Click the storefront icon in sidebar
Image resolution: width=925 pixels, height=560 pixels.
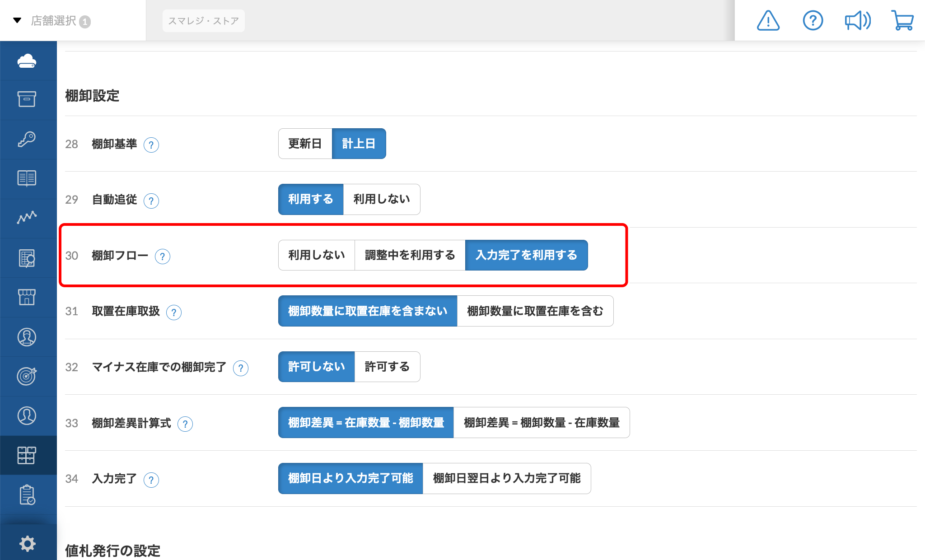tap(27, 297)
